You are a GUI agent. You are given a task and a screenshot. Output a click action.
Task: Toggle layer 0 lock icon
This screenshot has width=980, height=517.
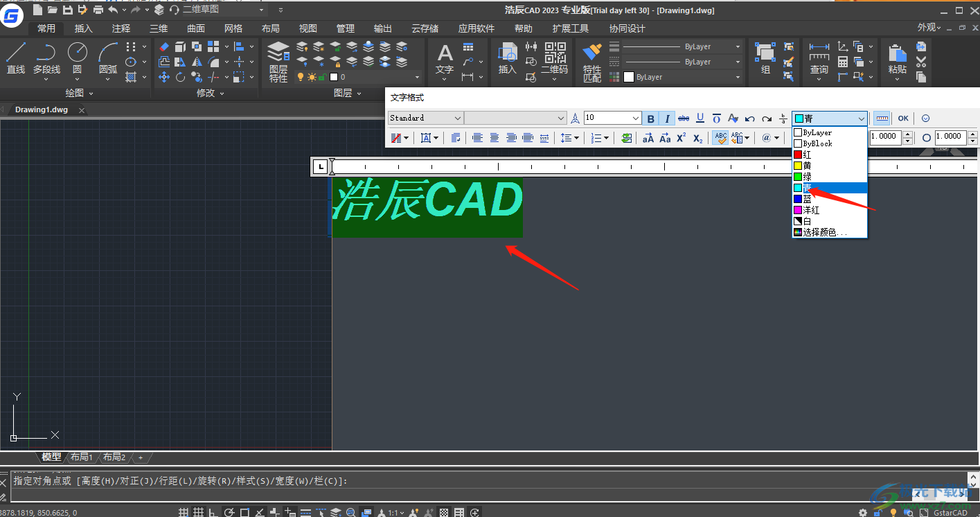click(x=323, y=77)
